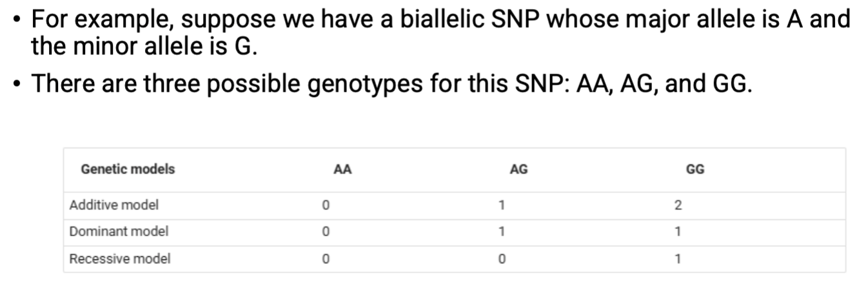Click the Additive model row label
Image resolution: width=868 pixels, height=284 pixels.
(x=114, y=206)
